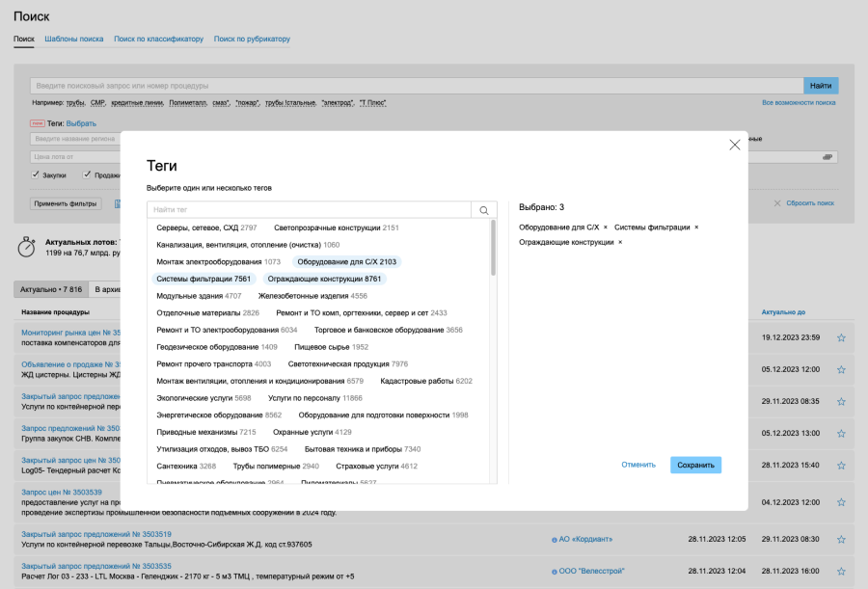The width and height of the screenshot is (868, 589).
Task: Close the Теги dialog with the X
Action: point(735,145)
